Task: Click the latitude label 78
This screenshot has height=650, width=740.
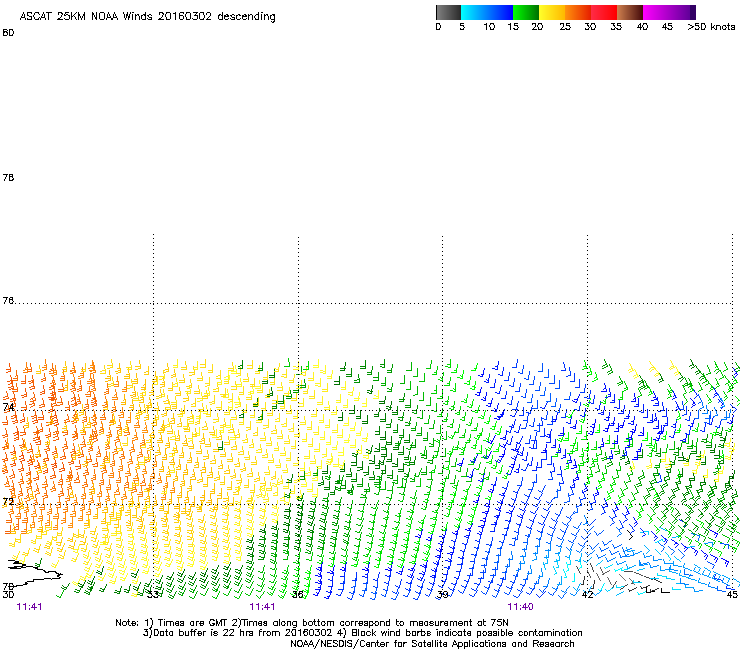Action: coord(8,177)
